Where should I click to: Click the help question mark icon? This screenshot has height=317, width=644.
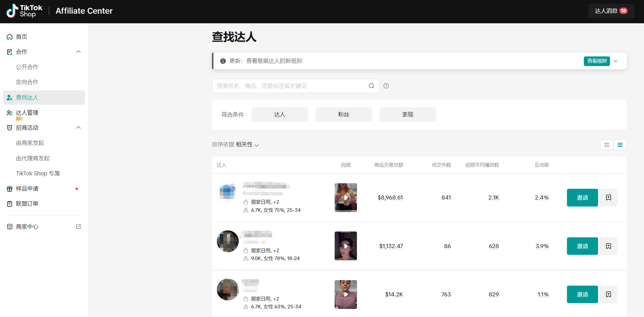386,86
